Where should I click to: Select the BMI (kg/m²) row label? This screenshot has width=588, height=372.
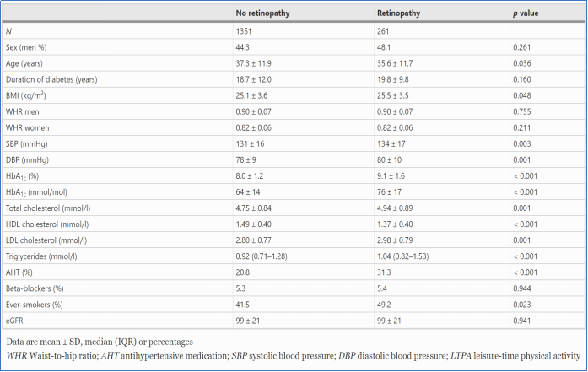(x=25, y=95)
